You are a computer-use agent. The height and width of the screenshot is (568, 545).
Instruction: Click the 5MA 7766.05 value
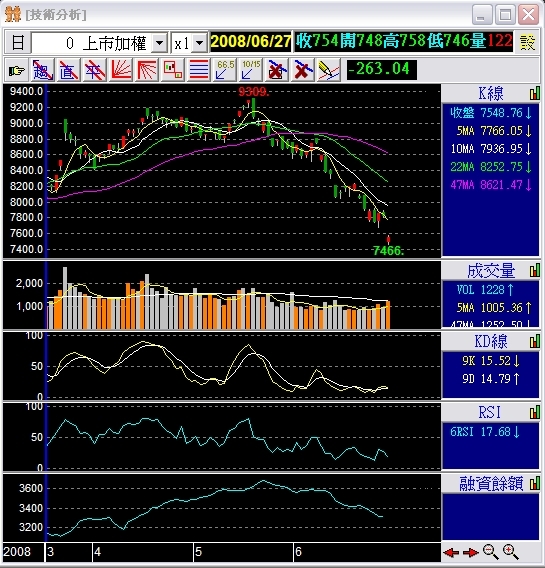(x=494, y=131)
